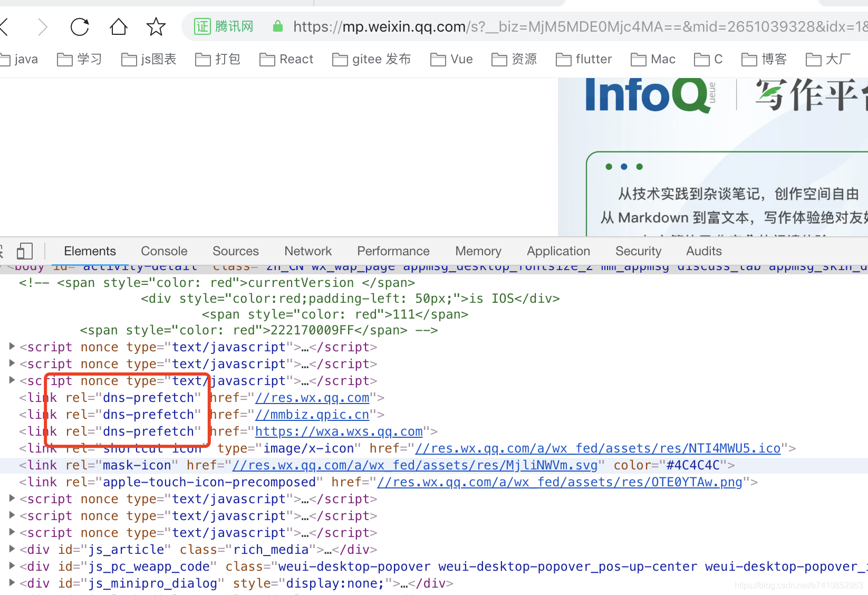This screenshot has width=868, height=595.
Task: Expand script node above res.wx.qq.com link
Action: pyautogui.click(x=12, y=380)
